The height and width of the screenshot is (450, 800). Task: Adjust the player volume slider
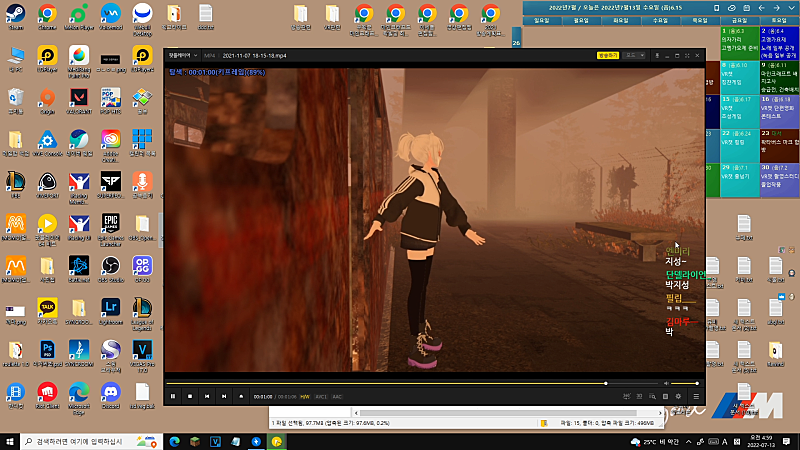coord(685,383)
